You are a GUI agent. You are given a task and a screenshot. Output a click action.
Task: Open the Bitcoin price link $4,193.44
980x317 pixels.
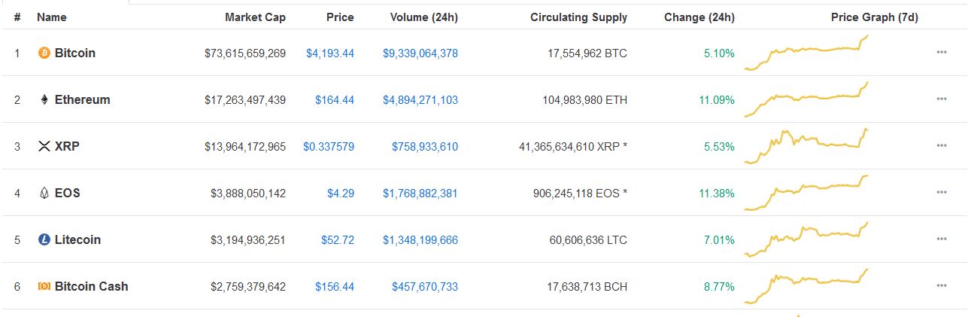pyautogui.click(x=330, y=53)
